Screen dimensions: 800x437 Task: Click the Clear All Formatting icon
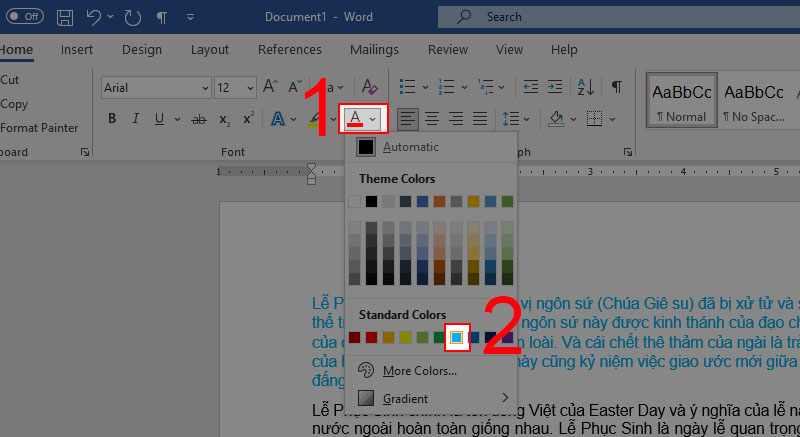pos(370,87)
